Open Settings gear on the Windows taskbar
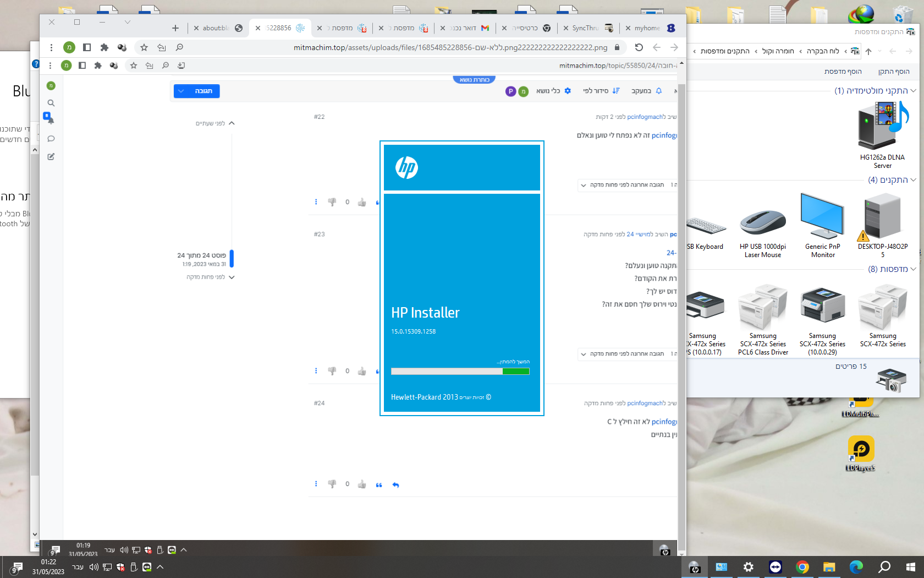 [749, 567]
